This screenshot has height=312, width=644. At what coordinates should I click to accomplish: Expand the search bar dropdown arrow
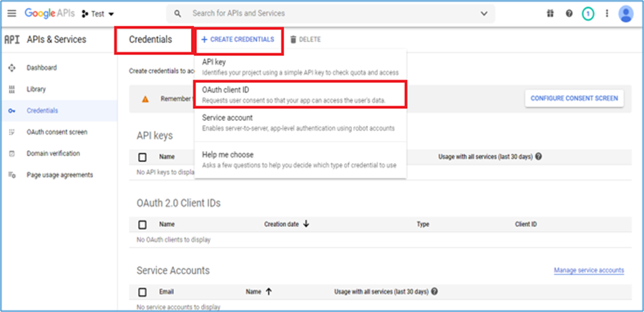[484, 14]
